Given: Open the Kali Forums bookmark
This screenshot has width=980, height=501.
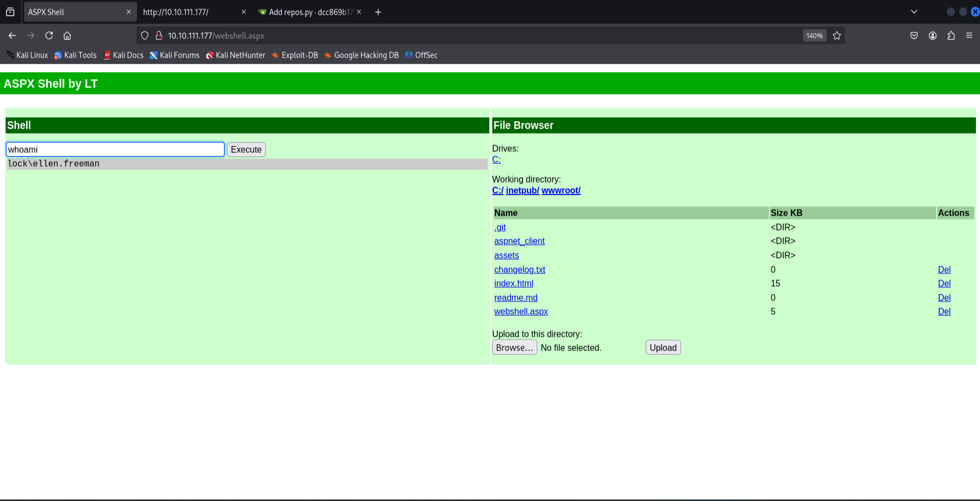Looking at the screenshot, I should point(174,55).
